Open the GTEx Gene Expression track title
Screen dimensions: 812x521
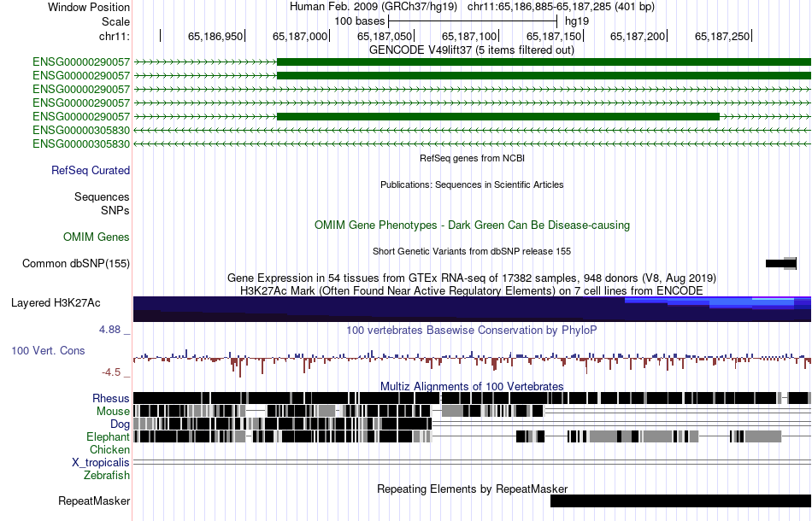tap(472, 278)
